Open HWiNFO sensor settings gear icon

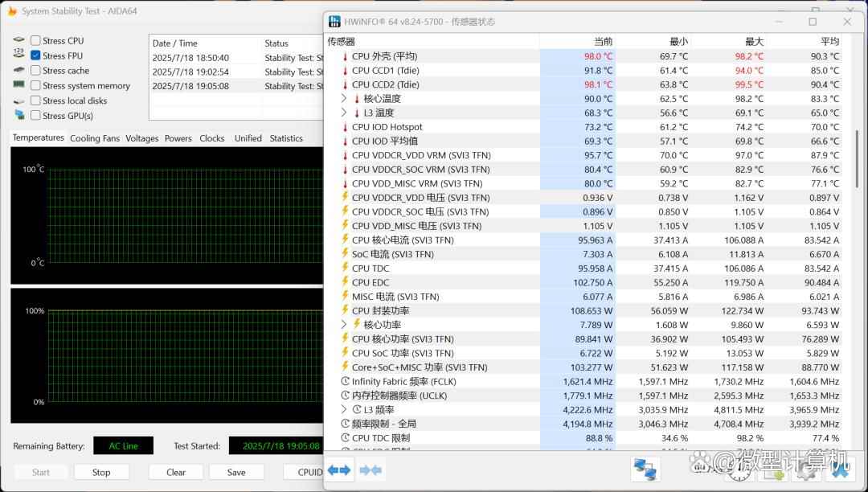[807, 471]
